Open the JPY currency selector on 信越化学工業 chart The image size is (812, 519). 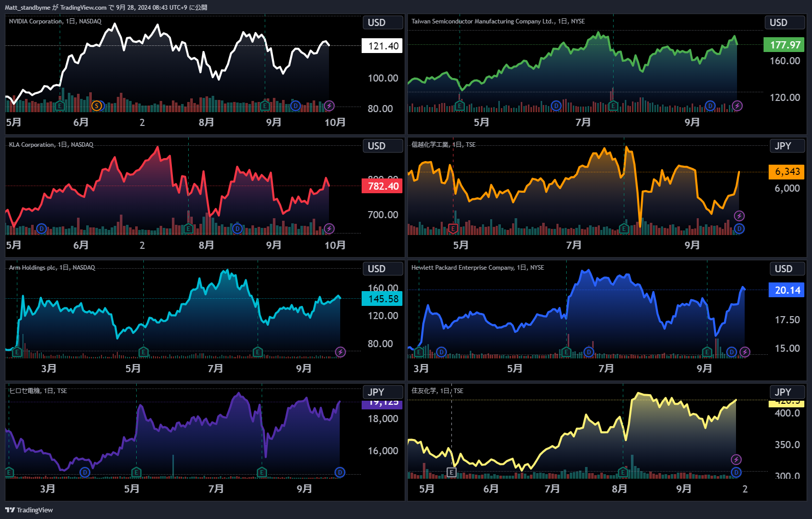tap(787, 146)
